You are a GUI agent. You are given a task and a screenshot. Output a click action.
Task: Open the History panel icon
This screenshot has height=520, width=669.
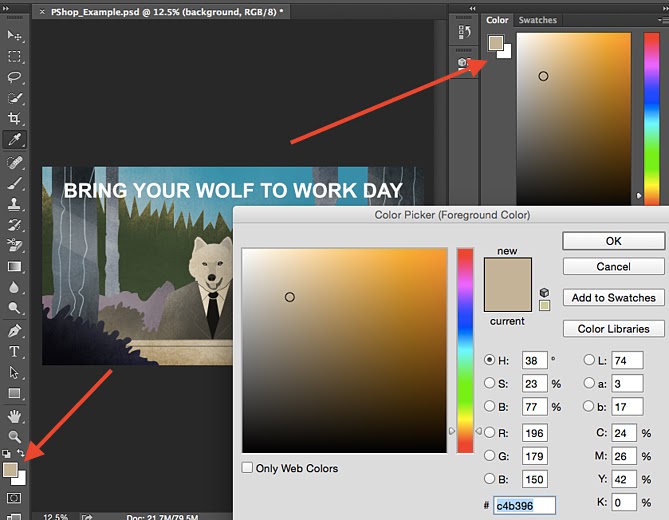click(x=464, y=32)
